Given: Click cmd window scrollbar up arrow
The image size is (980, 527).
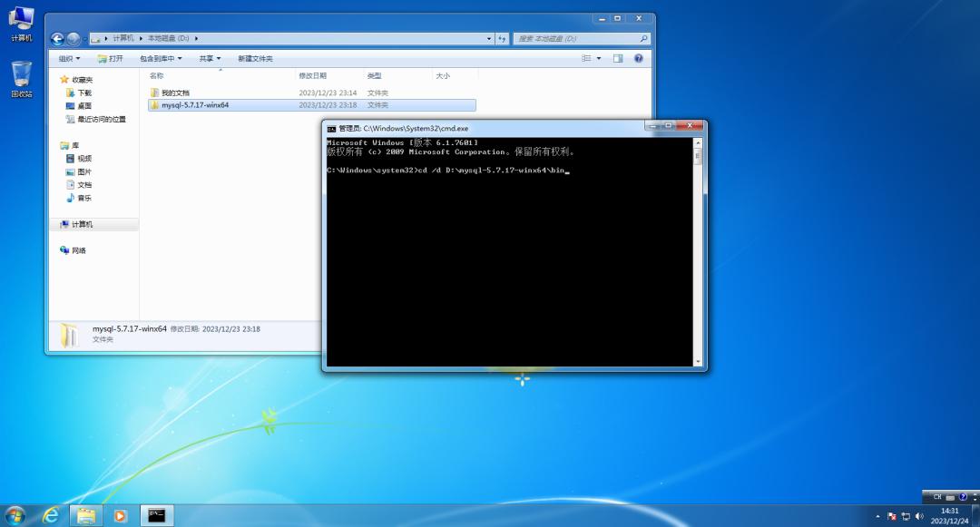Looking at the screenshot, I should click(x=698, y=143).
